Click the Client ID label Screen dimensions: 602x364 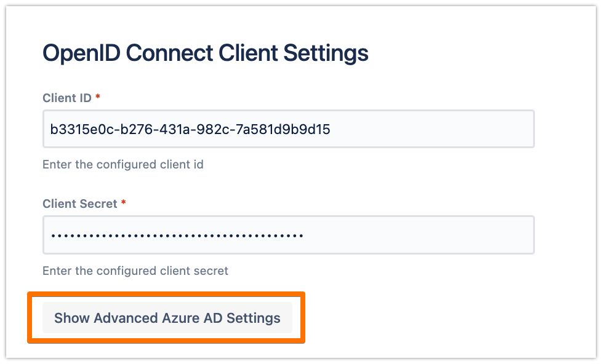click(66, 98)
